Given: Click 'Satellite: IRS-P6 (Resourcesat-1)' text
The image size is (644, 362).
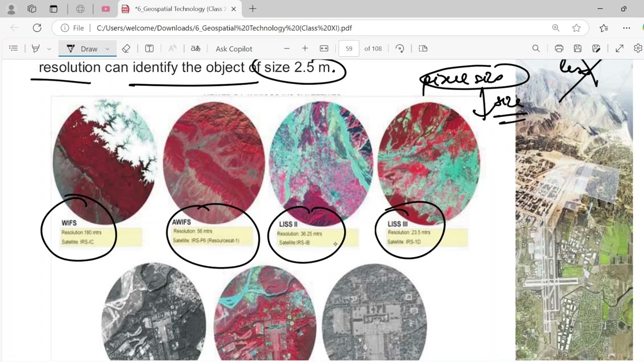Looking at the screenshot, I should click(206, 241).
